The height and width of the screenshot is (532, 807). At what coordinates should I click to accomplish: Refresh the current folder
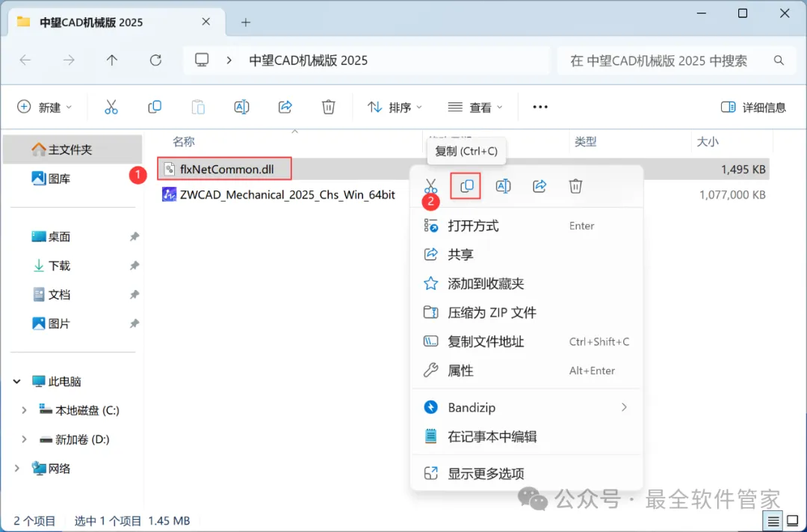pos(155,61)
